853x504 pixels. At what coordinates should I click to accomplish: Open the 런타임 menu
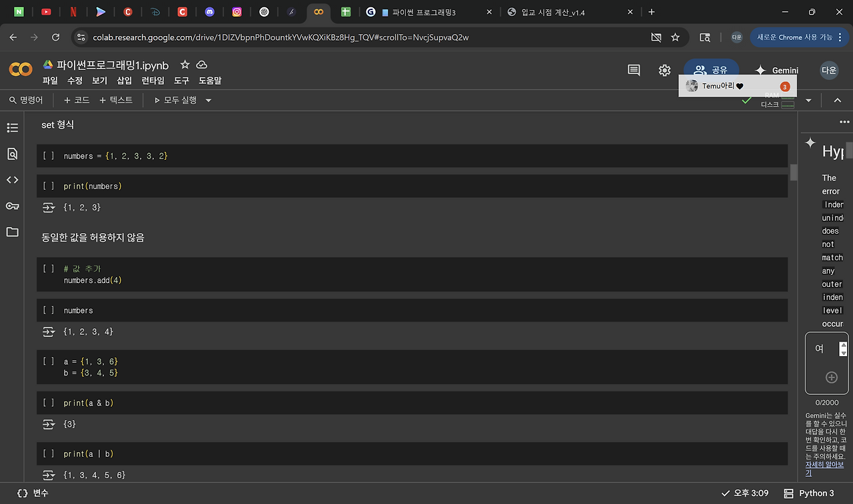[x=153, y=81]
